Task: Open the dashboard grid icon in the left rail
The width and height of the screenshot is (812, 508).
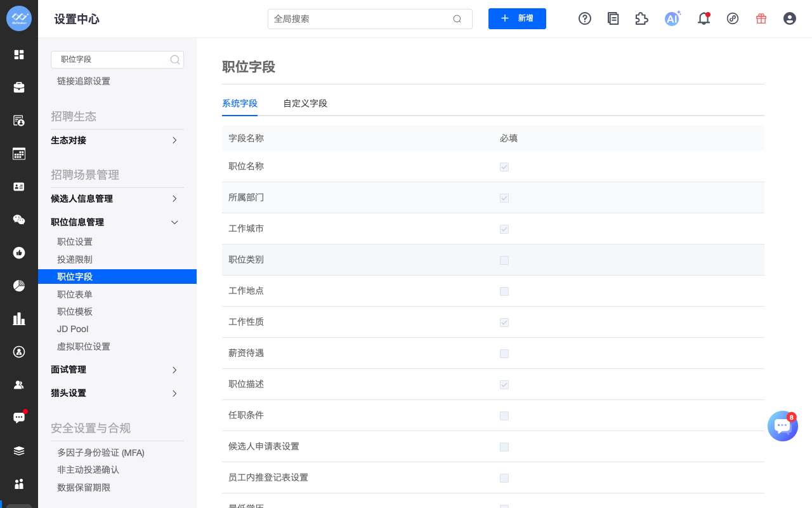Action: [x=19, y=55]
